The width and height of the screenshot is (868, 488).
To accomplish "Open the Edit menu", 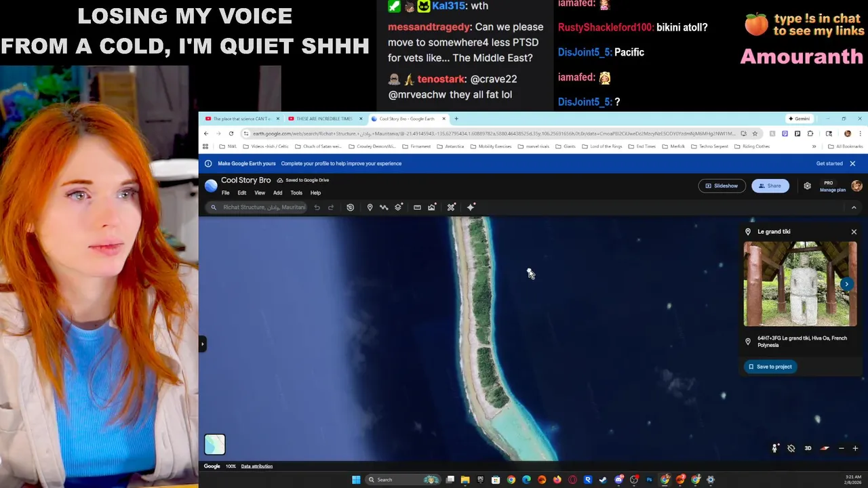I will [x=241, y=193].
